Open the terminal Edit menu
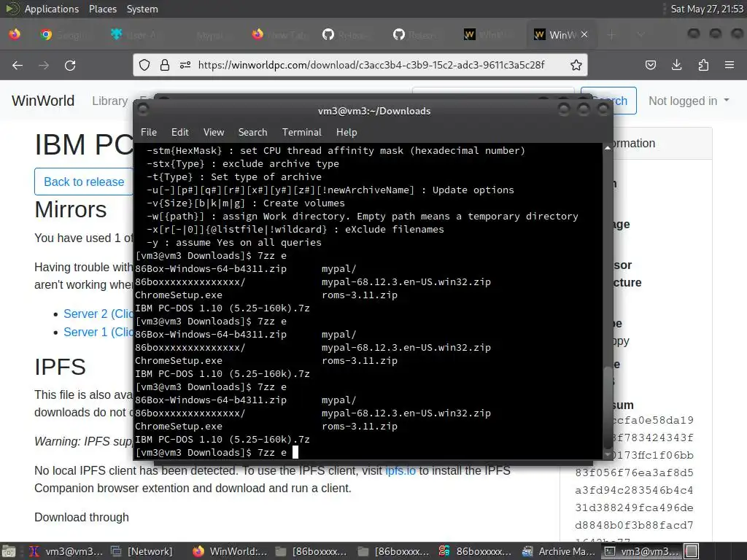This screenshot has width=747, height=560. click(179, 133)
